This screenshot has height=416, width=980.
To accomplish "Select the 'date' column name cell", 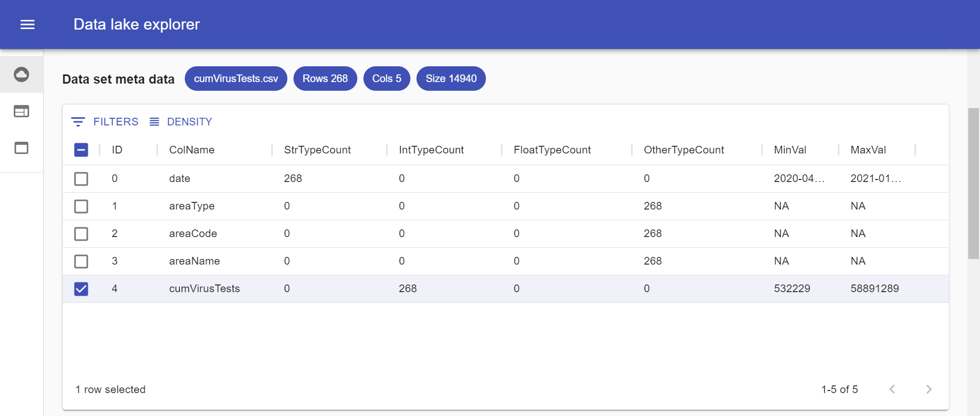I will [x=180, y=178].
